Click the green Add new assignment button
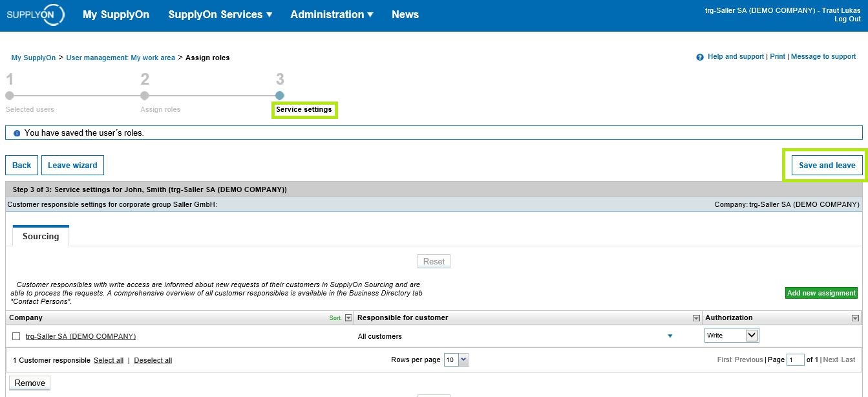This screenshot has height=397, width=868. (x=821, y=293)
